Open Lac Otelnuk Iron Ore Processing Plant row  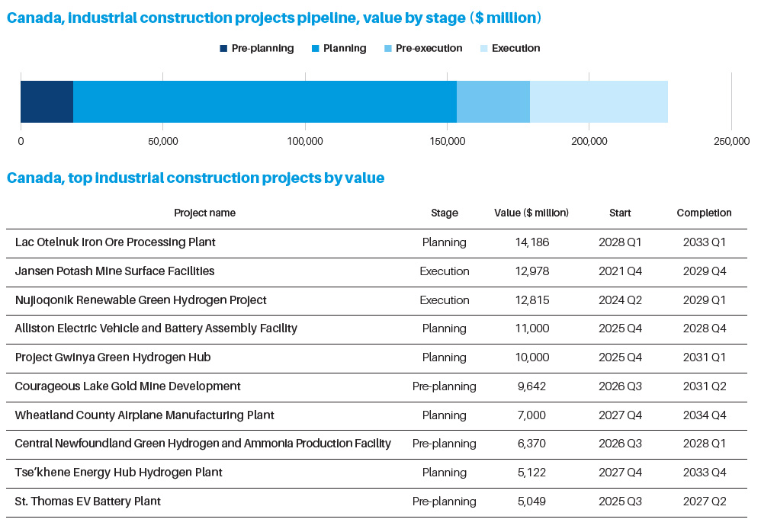[x=115, y=242]
